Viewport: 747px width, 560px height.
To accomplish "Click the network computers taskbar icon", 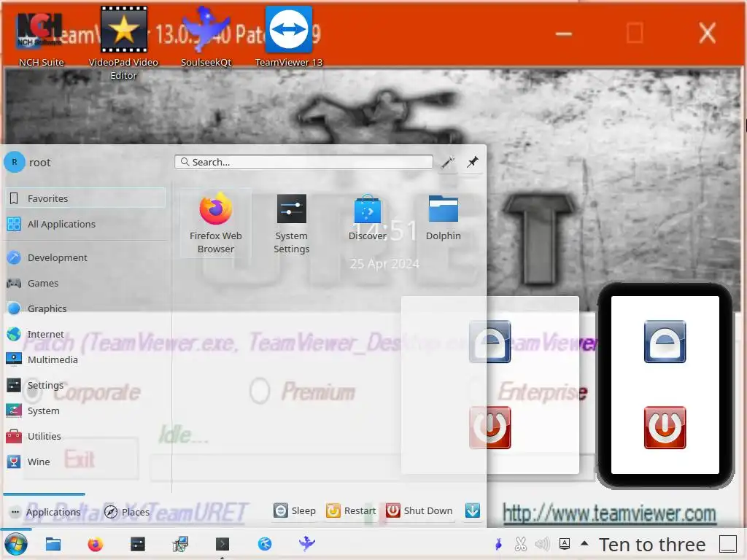I will pos(180,544).
